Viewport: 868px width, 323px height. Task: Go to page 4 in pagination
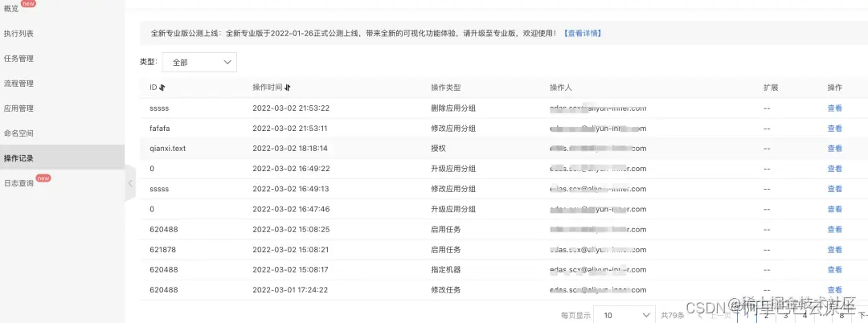tap(805, 316)
